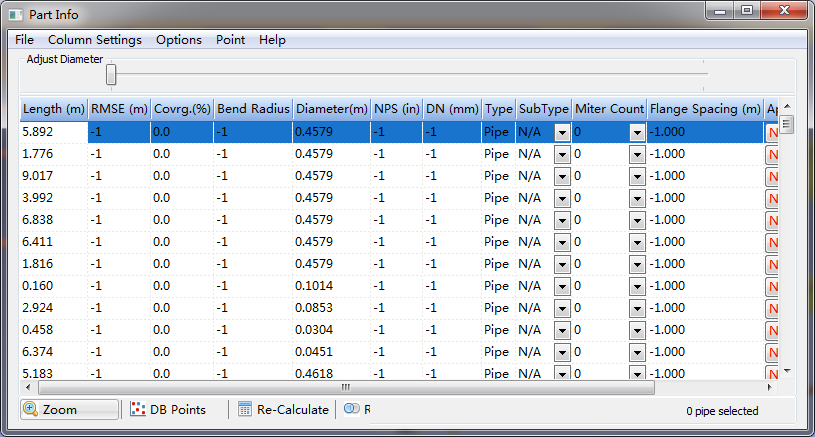This screenshot has width=815, height=437.
Task: Click the DB Points button label
Action: 178,409
